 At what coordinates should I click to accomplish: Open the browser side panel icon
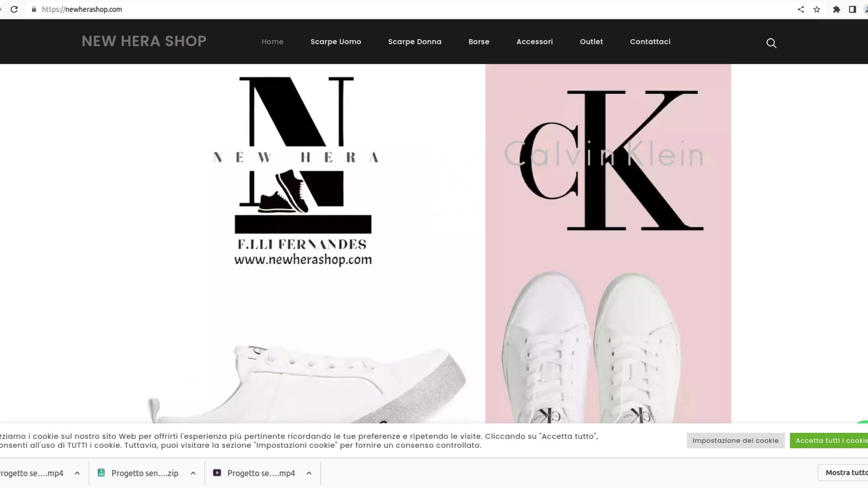852,9
